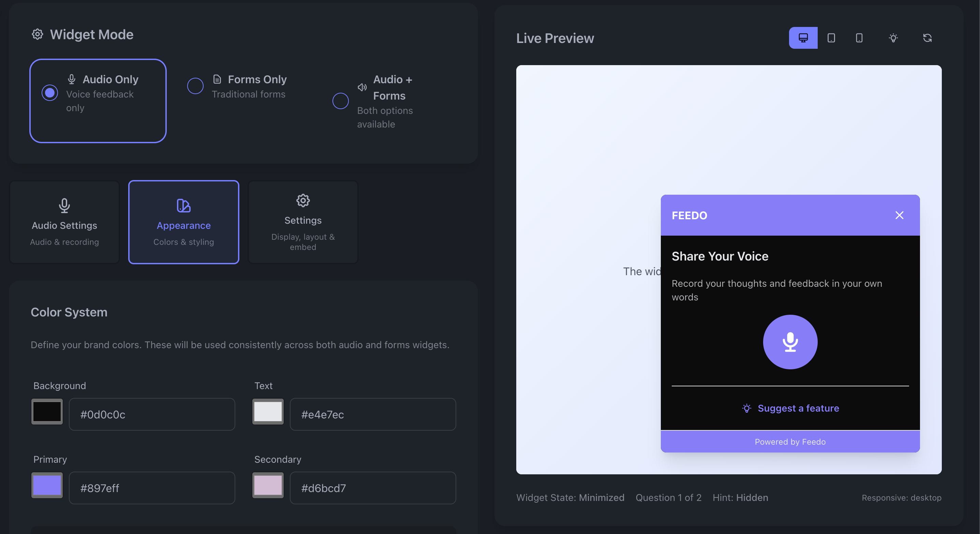Select the Forms Only radio option
Viewport: 980px width, 534px height.
coord(195,86)
